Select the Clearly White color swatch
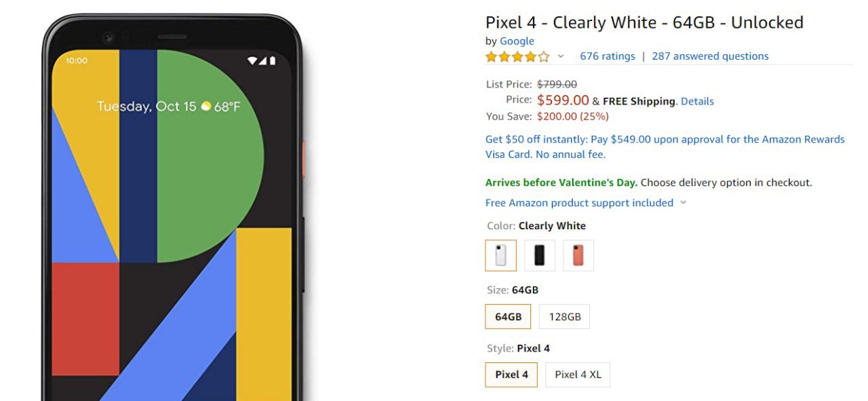The image size is (868, 401). [500, 255]
